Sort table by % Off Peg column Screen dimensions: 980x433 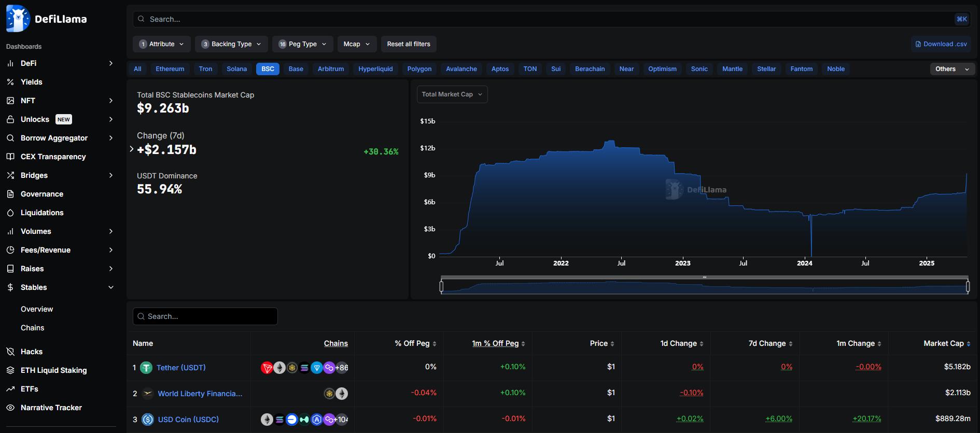[415, 343]
